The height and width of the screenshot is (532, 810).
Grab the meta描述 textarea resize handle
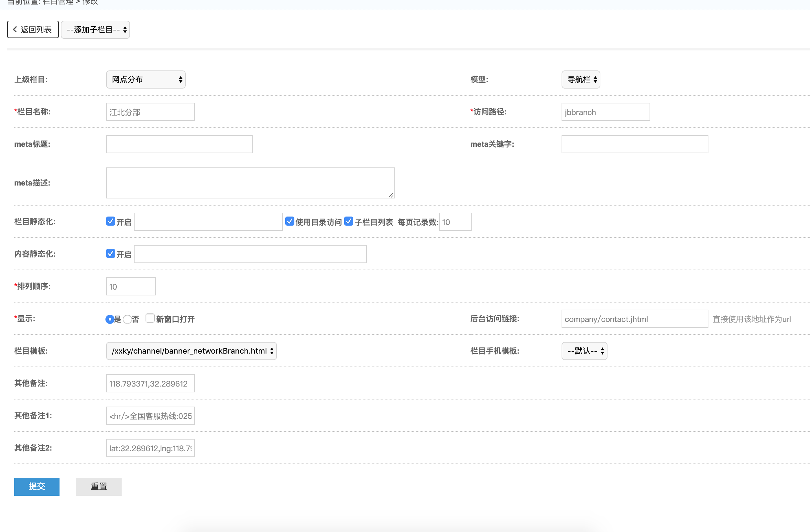pos(391,195)
